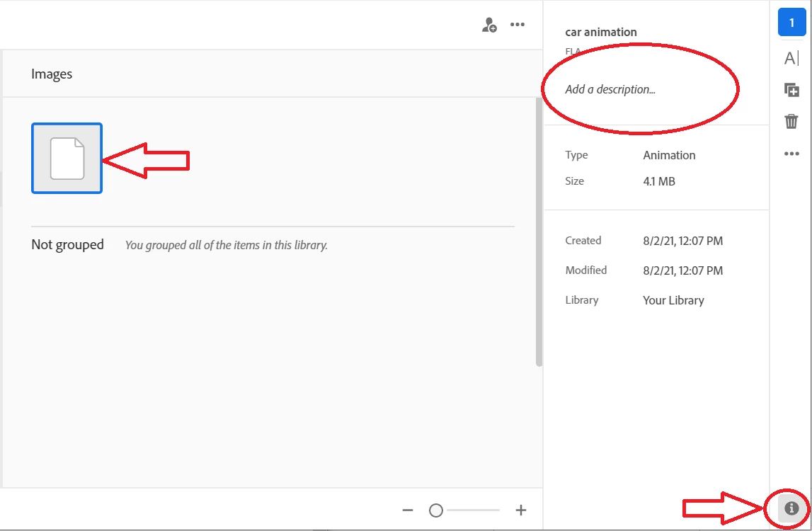
Task: Click the Not grouped label
Action: pyautogui.click(x=67, y=244)
